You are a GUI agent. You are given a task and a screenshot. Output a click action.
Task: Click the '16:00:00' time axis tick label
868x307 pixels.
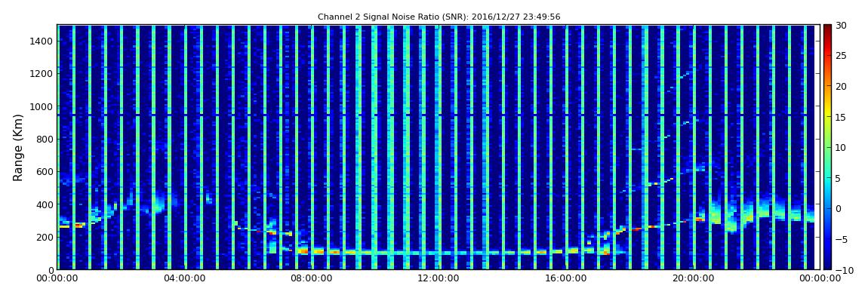(565, 278)
